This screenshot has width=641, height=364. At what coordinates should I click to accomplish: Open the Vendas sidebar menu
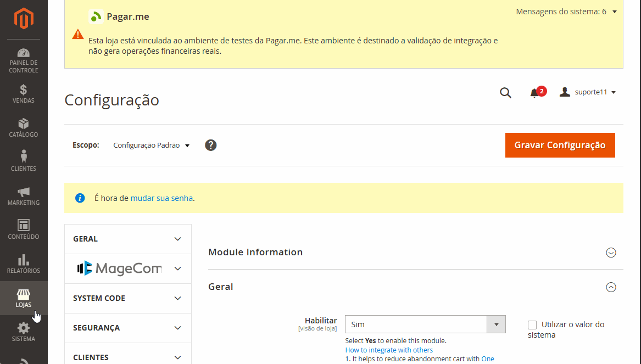click(x=24, y=94)
